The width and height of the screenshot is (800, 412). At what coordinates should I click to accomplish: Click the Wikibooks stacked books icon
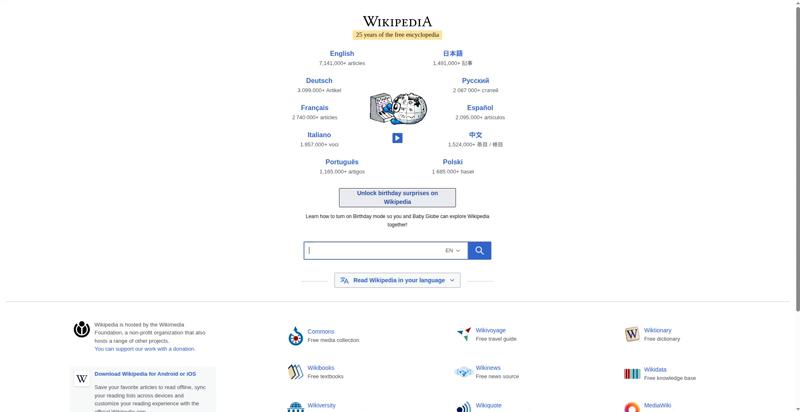[295, 372]
